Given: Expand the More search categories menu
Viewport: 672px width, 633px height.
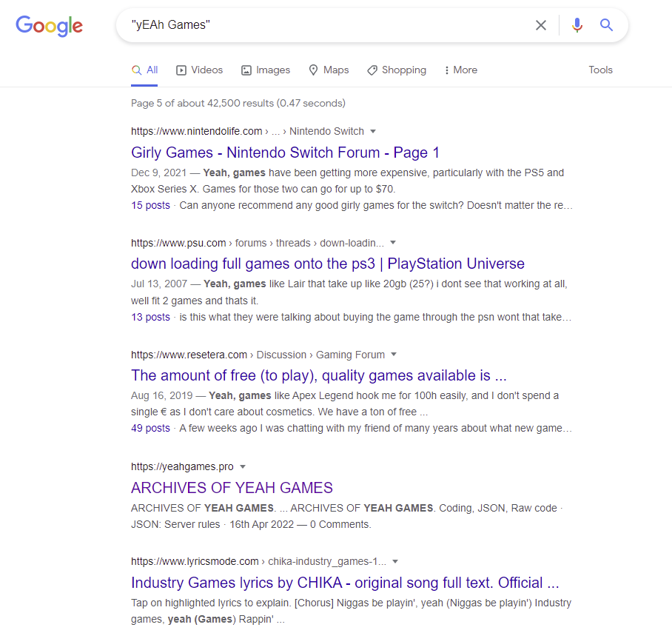Looking at the screenshot, I should click(460, 70).
